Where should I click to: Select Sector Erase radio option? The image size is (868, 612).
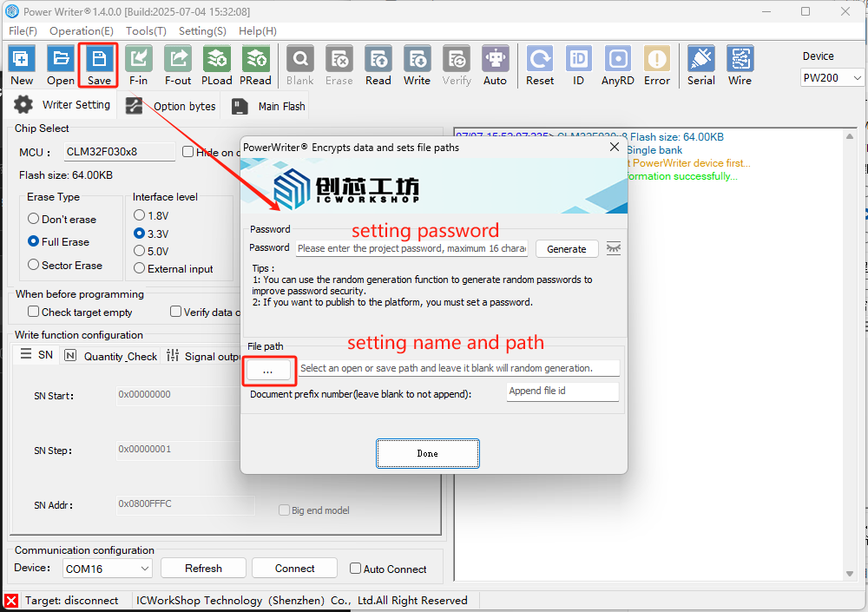coord(33,265)
